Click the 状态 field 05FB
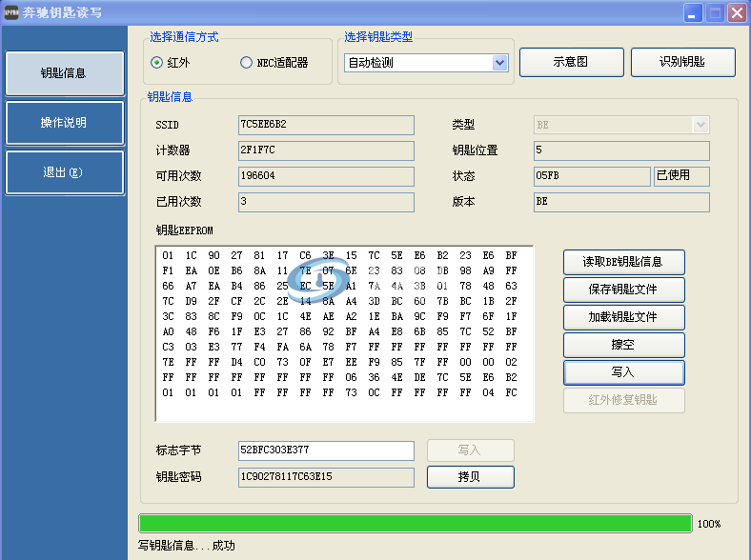Image resolution: width=751 pixels, height=560 pixels. point(592,176)
